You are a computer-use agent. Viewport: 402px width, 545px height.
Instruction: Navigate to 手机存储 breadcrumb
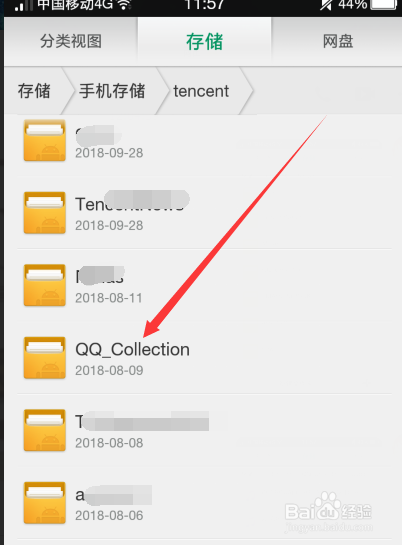point(112,91)
